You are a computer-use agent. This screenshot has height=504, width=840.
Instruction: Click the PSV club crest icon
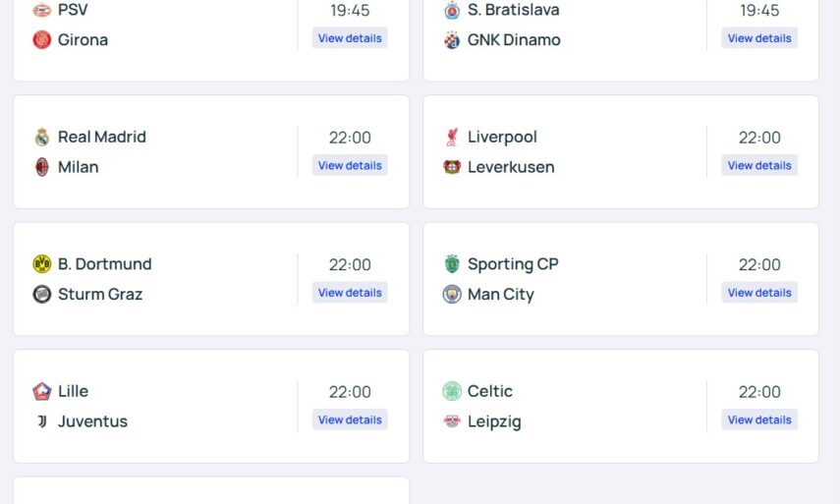coord(41,10)
